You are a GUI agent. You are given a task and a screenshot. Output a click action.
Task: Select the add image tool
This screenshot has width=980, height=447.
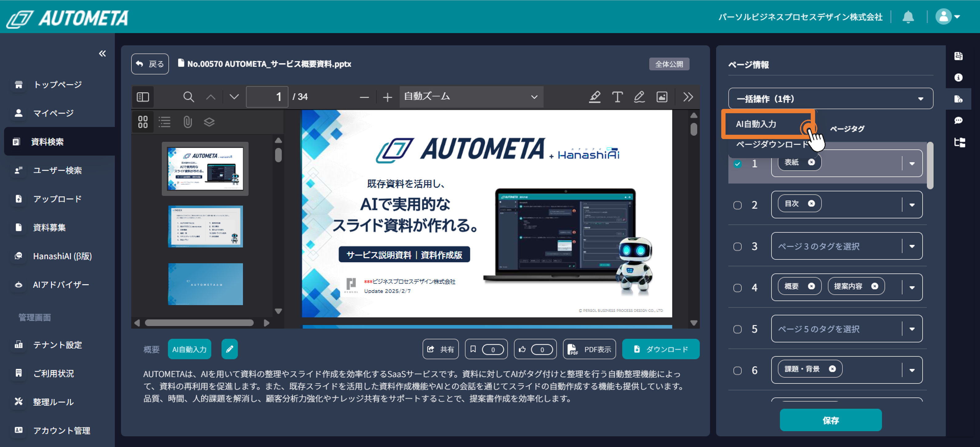662,97
